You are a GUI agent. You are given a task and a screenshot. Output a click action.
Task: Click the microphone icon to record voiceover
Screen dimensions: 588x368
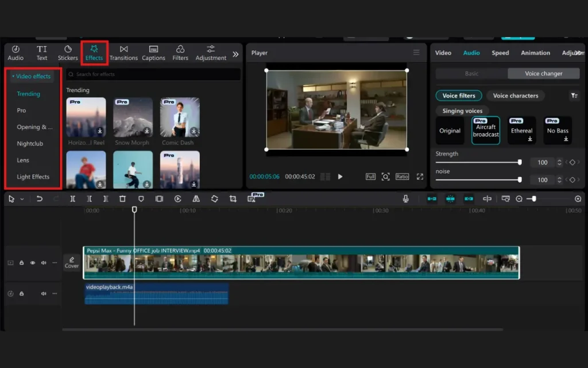click(406, 198)
